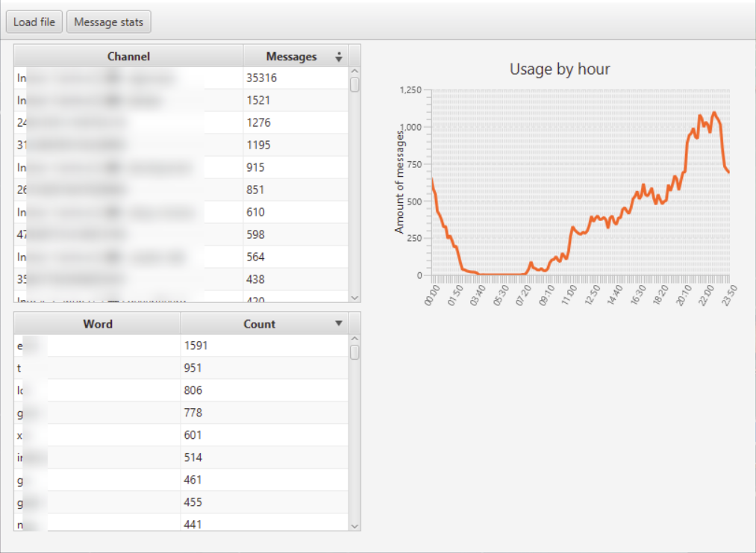The width and height of the screenshot is (756, 553).
Task: Click the word table scroll up arrow
Action: point(354,339)
